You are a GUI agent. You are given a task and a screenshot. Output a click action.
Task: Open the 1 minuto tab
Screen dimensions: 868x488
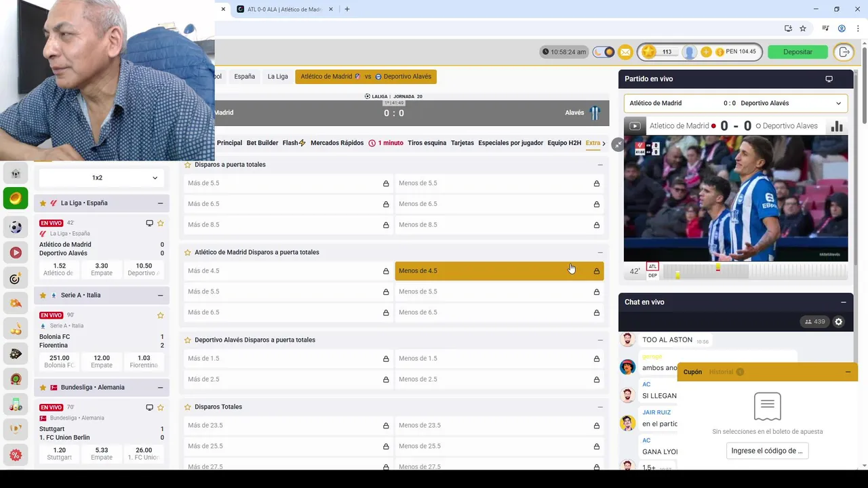click(386, 143)
